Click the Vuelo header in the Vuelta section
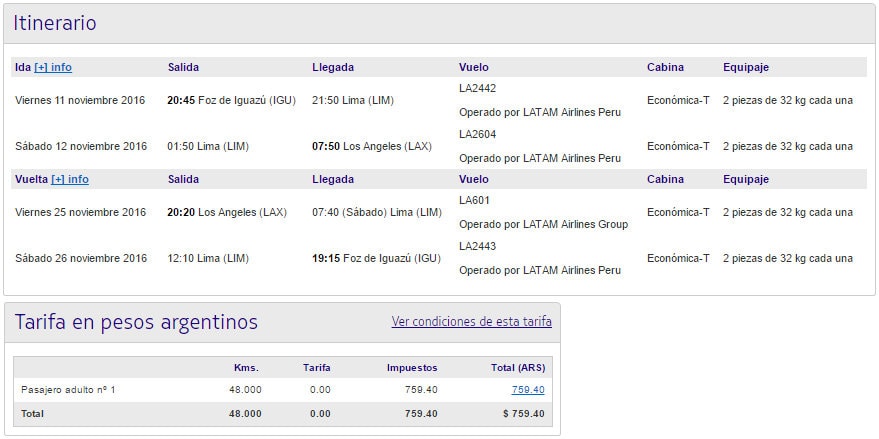Viewport: 879px width, 439px height. click(x=474, y=179)
